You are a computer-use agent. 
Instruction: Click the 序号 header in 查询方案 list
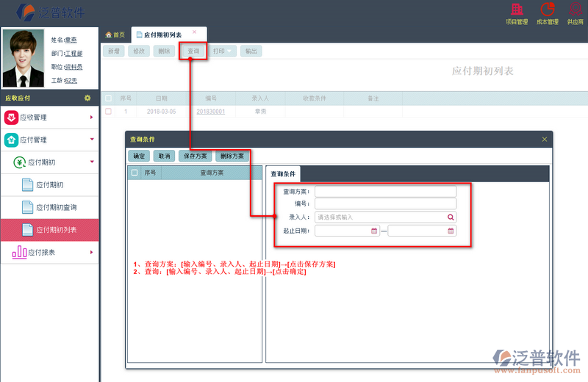150,173
